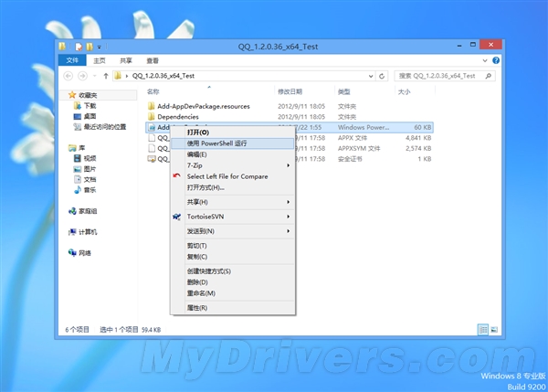Open the 查看 ribbon tab

(x=153, y=60)
